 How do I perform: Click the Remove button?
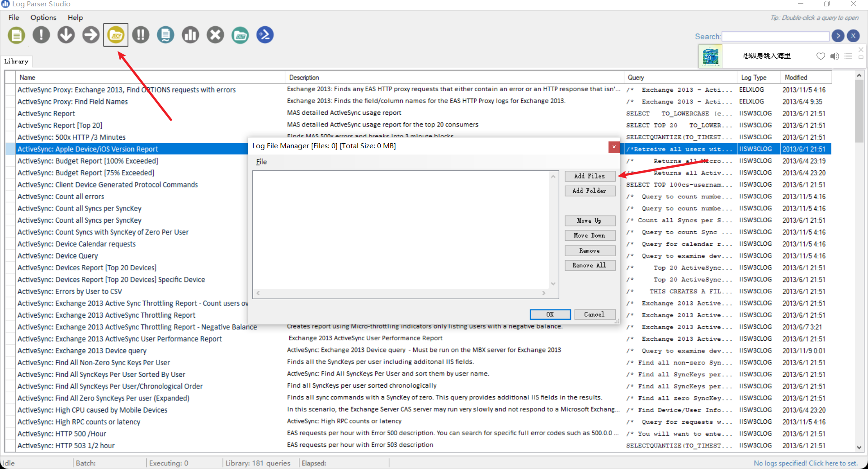point(590,251)
